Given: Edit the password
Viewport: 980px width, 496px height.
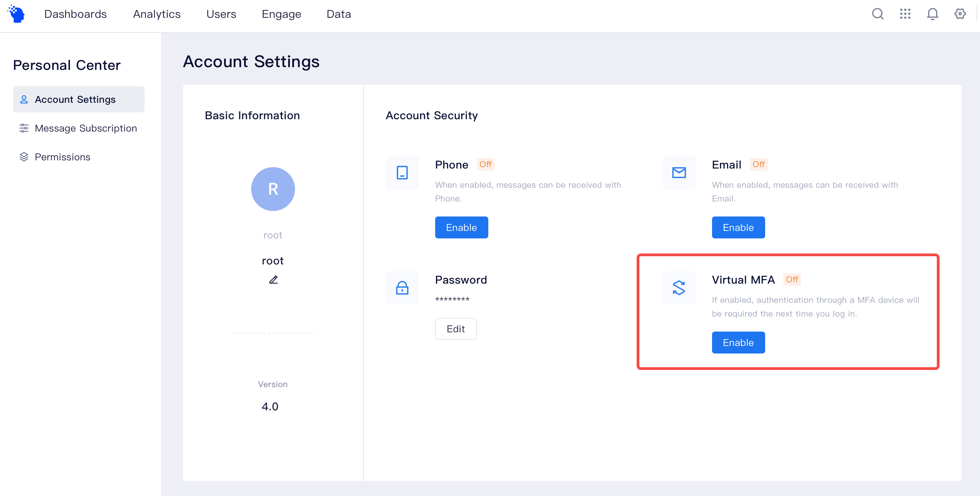Looking at the screenshot, I should [456, 329].
